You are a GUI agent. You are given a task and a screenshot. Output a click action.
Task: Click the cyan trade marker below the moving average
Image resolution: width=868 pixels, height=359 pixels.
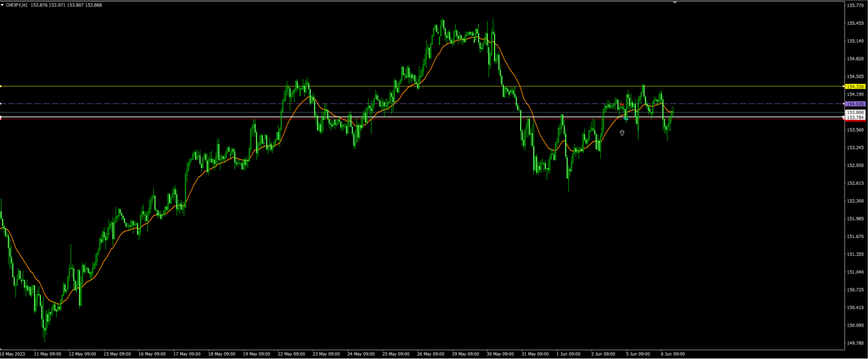click(626, 119)
